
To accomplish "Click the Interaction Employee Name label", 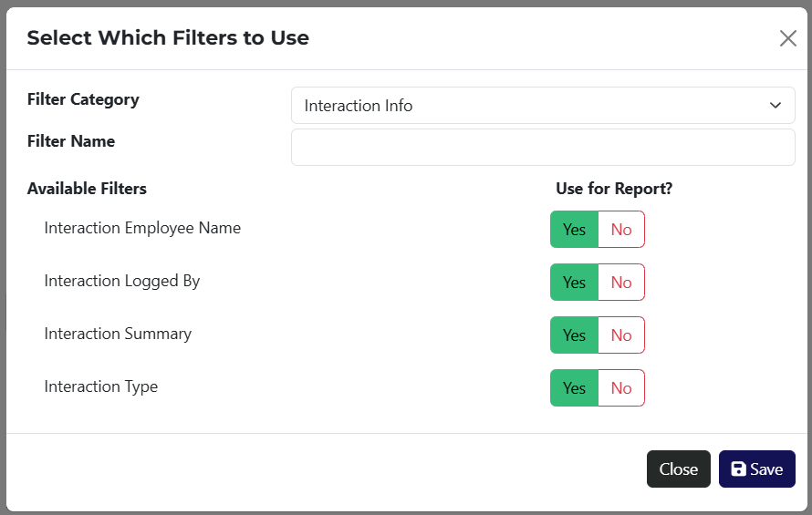I will pos(142,228).
